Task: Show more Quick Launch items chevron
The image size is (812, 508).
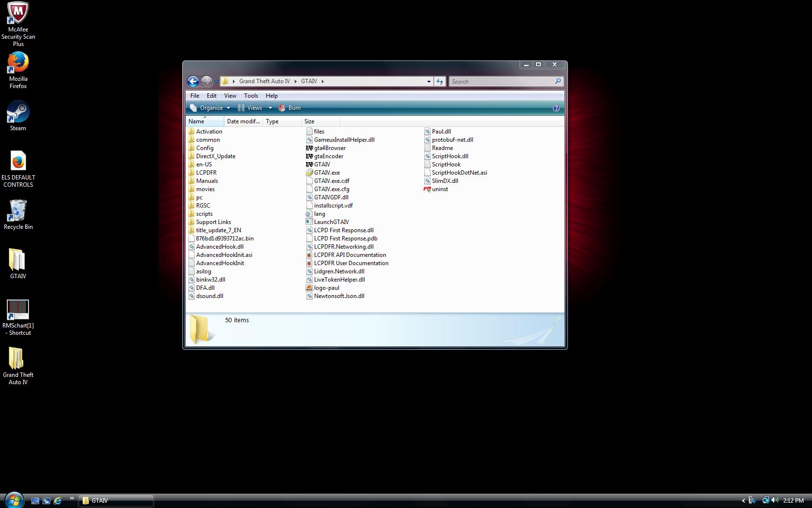Action: click(72, 498)
